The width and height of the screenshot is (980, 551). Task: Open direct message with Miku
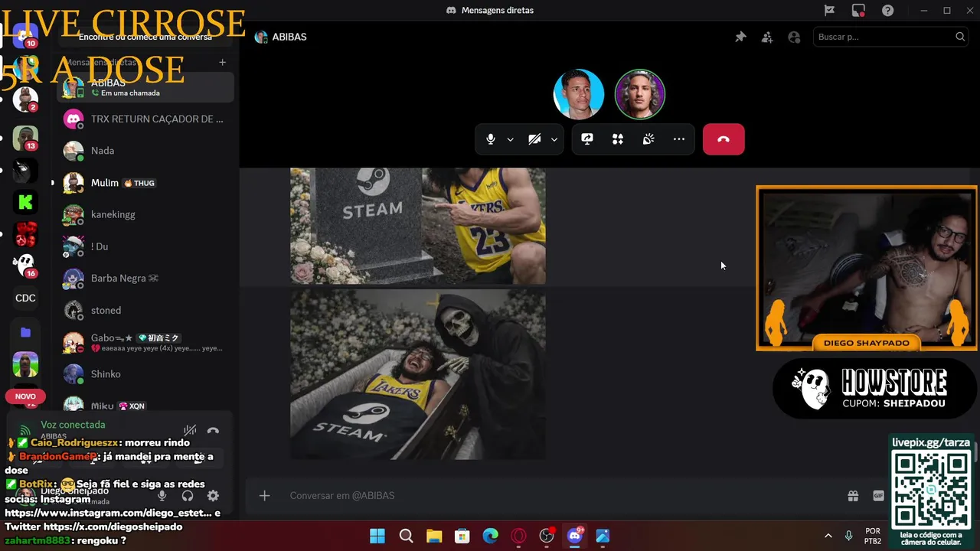click(x=145, y=406)
